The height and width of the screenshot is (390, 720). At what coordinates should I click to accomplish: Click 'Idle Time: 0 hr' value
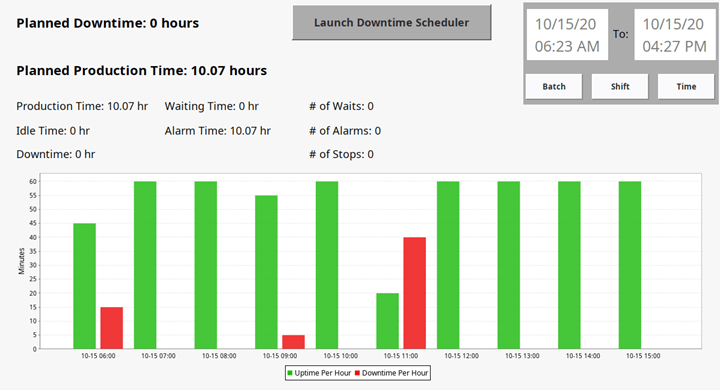[53, 131]
